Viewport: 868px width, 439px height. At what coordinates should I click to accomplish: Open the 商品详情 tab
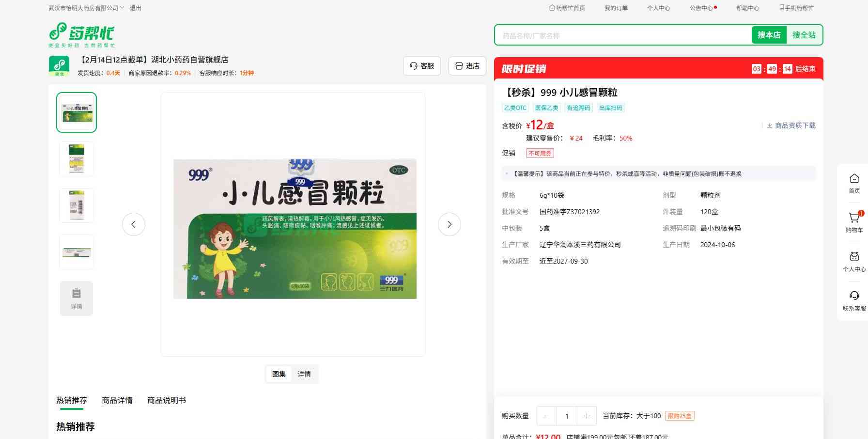(117, 400)
